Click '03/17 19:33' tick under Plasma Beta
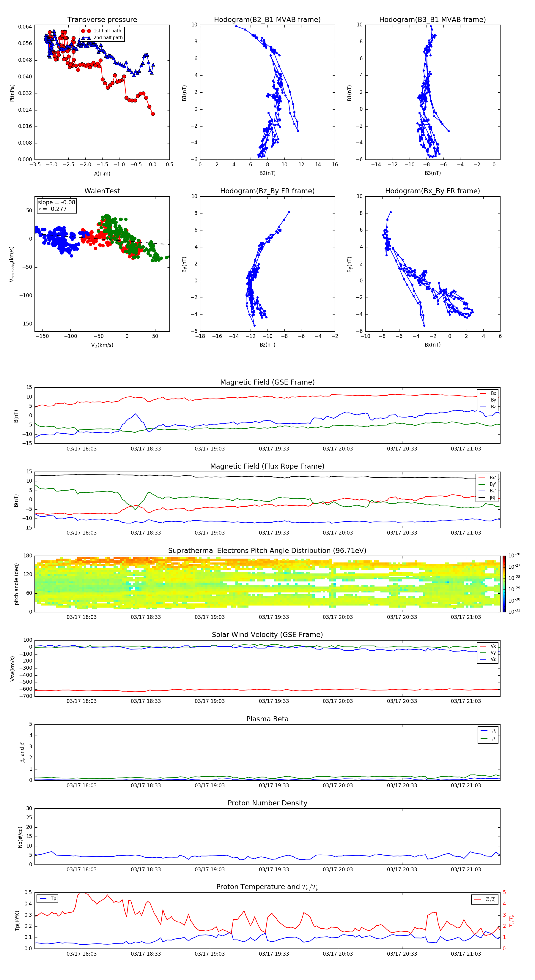 point(274,785)
